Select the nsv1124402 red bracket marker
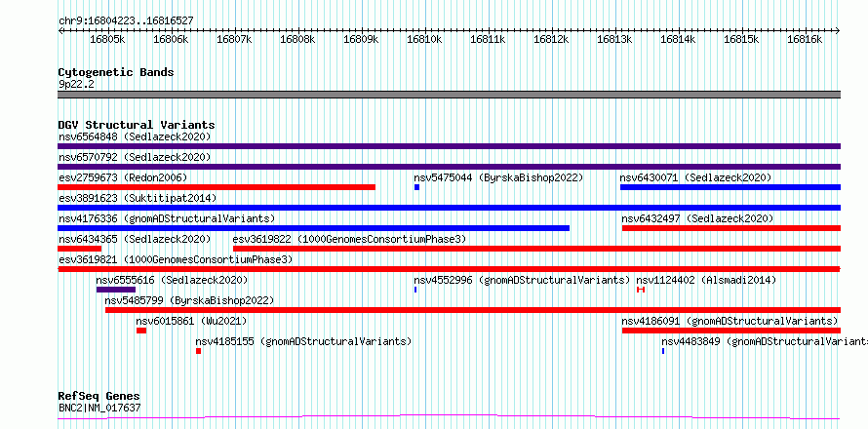 [x=641, y=290]
